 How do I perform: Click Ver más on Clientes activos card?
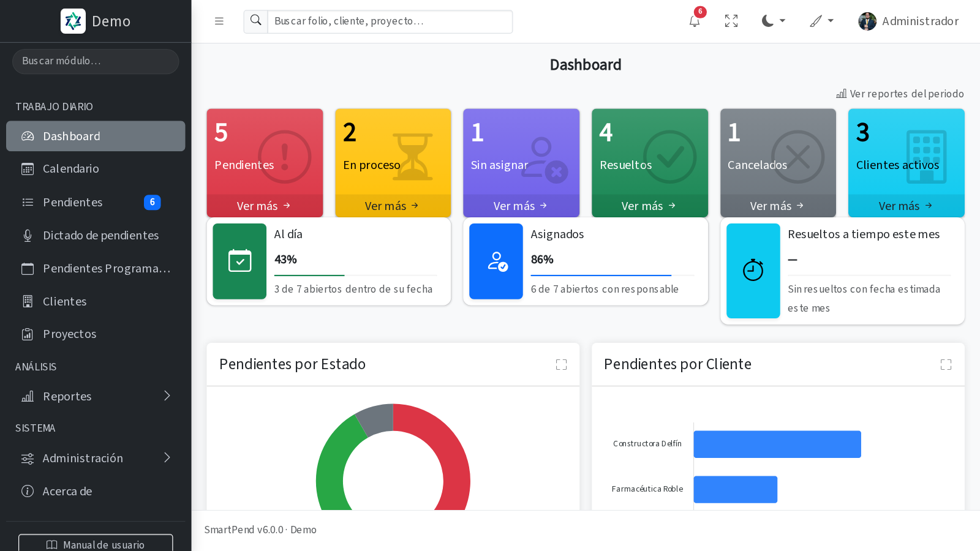click(907, 206)
